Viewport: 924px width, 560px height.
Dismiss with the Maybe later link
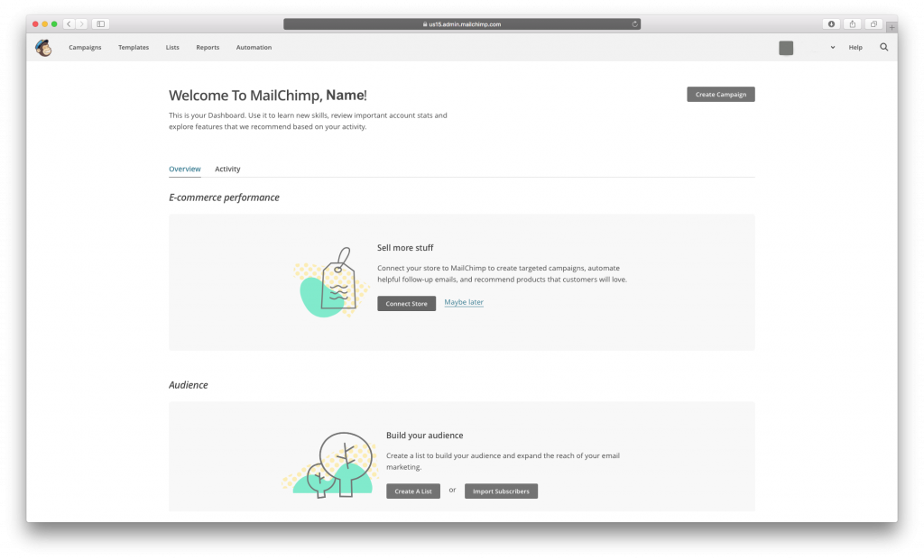(x=464, y=302)
